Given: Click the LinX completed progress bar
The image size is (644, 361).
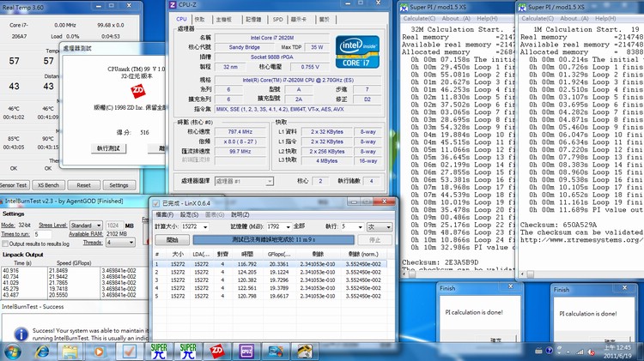Looking at the screenshot, I should point(273,239).
